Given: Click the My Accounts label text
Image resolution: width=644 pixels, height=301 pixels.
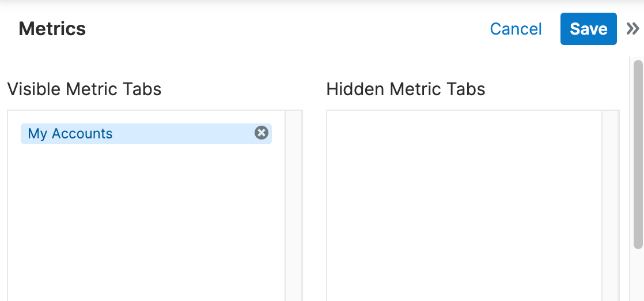Looking at the screenshot, I should 70,134.
